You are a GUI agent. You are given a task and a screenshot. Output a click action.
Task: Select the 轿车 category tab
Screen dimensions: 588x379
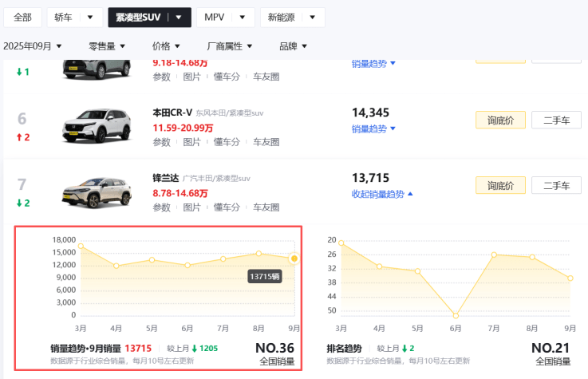point(63,18)
